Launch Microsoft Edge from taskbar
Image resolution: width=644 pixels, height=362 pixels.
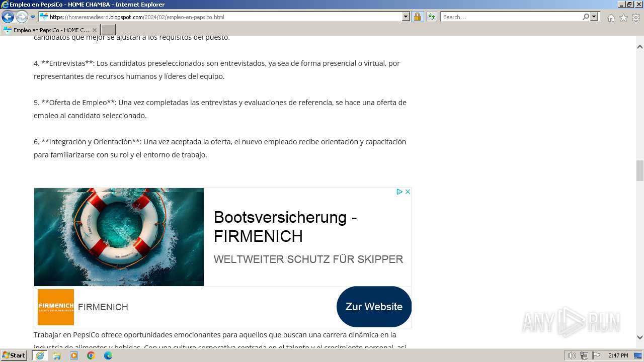click(108, 355)
